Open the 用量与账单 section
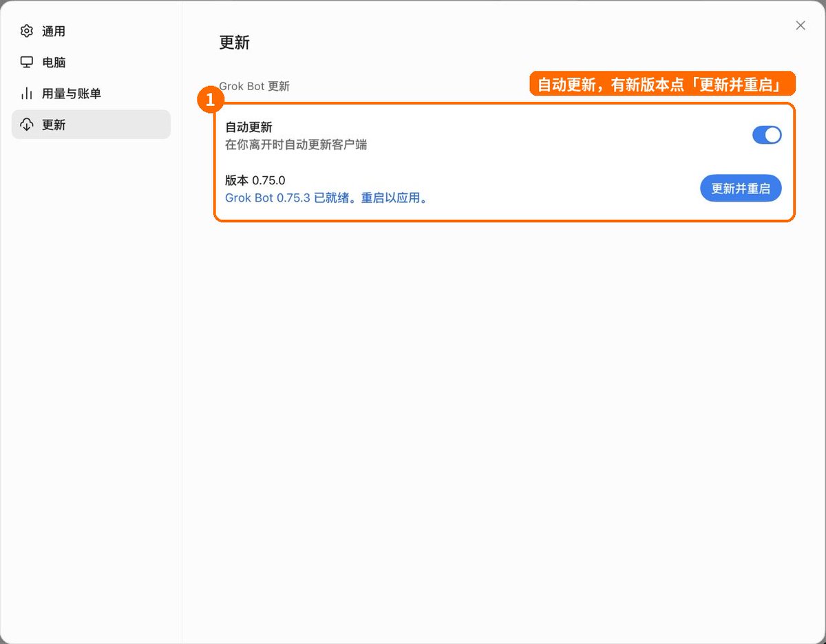 tap(91, 93)
